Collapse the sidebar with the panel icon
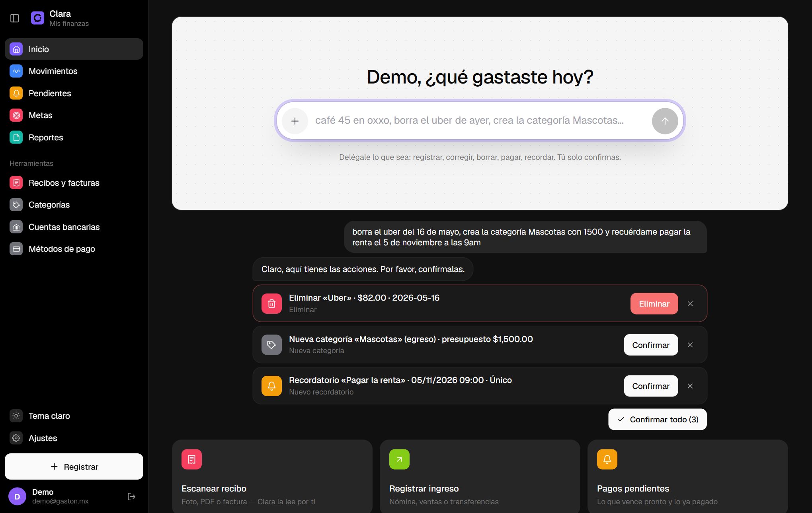The width and height of the screenshot is (812, 513). tap(15, 18)
